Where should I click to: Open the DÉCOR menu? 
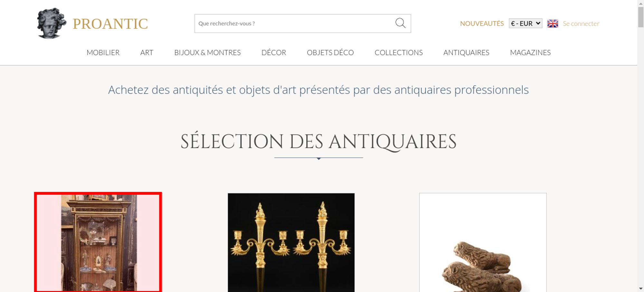[x=274, y=52]
